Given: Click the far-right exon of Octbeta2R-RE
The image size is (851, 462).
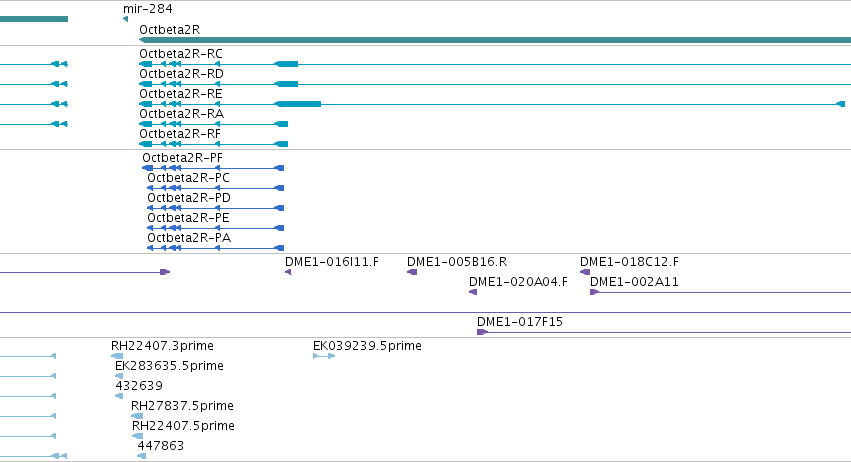Looking at the screenshot, I should (x=841, y=104).
